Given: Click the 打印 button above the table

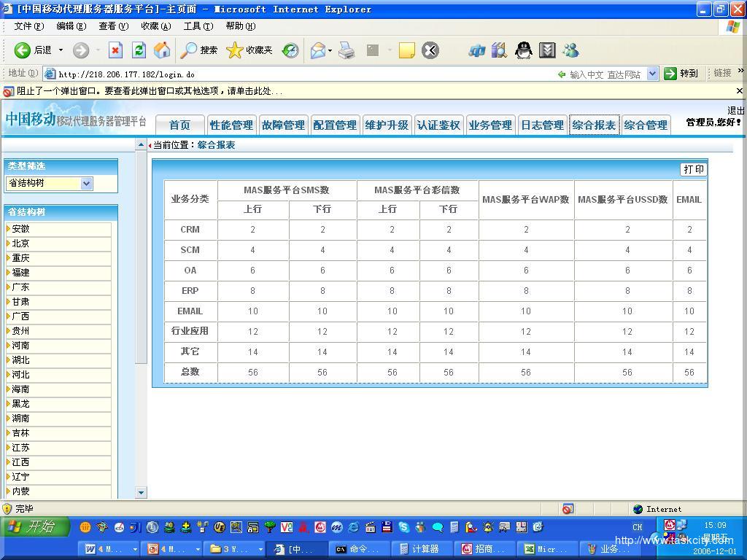Looking at the screenshot, I should (693, 169).
